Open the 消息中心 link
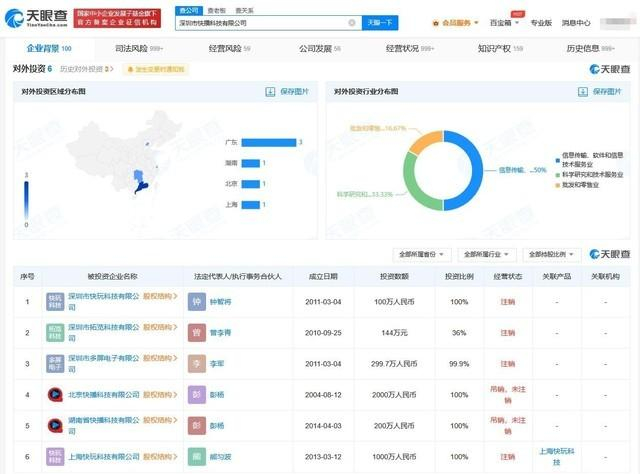This screenshot has height=474, width=640. click(x=576, y=23)
